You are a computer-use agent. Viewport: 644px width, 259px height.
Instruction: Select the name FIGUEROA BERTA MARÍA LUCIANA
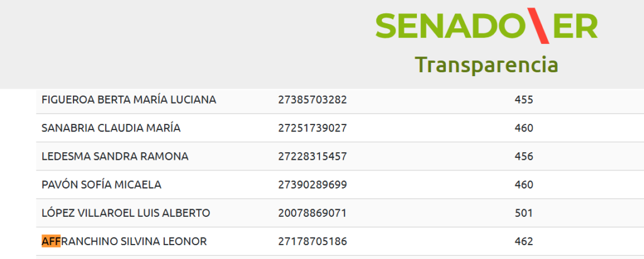point(128,99)
